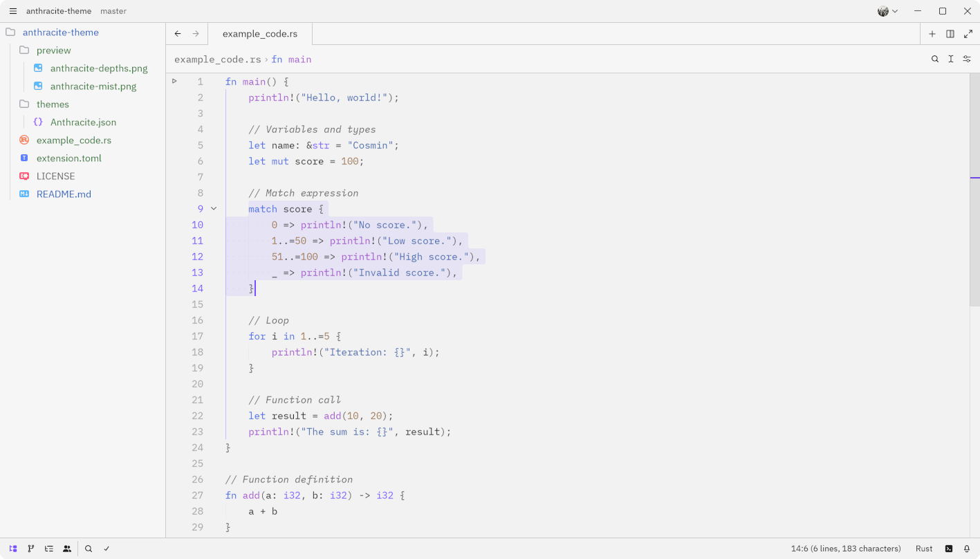Viewport: 980px width, 559px height.
Task: Open go-to-line from cursor position 14:6
Action: (846, 549)
